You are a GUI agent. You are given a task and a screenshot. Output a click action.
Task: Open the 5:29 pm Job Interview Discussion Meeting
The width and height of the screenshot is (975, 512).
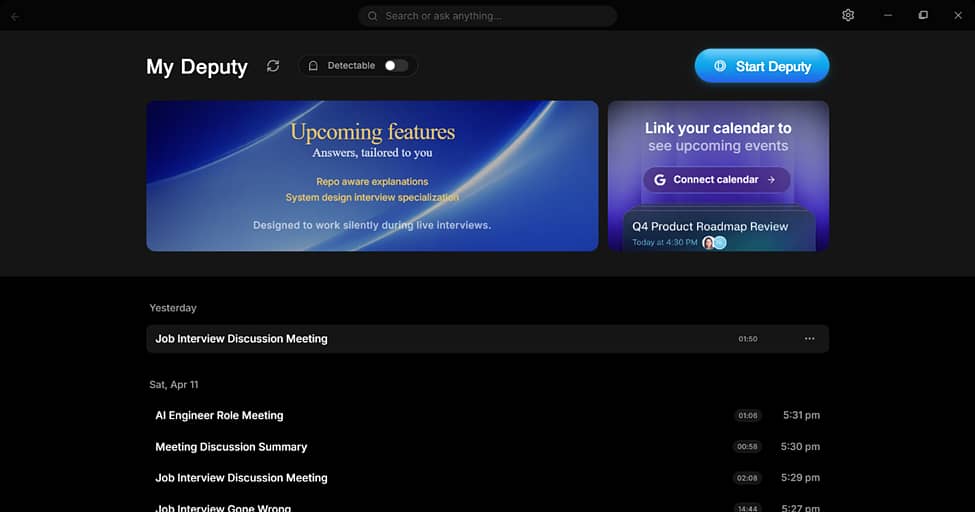(x=488, y=478)
